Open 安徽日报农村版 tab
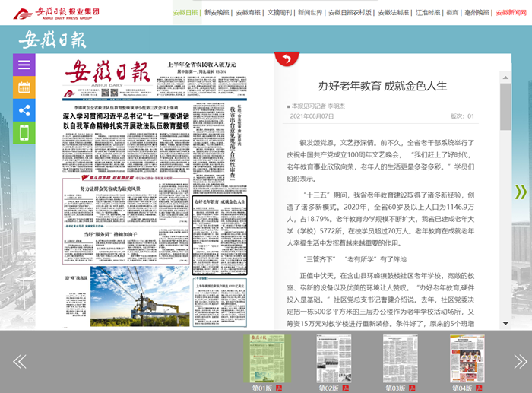The image size is (532, 393). pos(350,13)
